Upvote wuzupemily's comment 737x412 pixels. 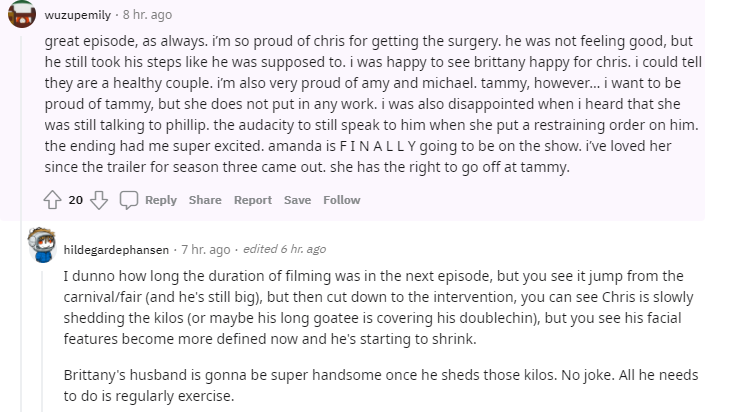[x=55, y=200]
